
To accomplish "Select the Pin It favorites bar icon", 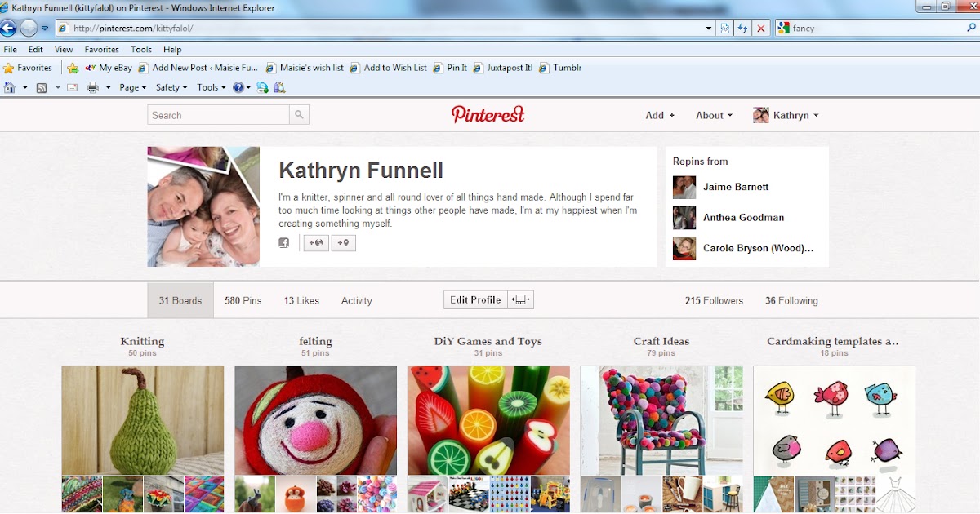I will click(450, 68).
